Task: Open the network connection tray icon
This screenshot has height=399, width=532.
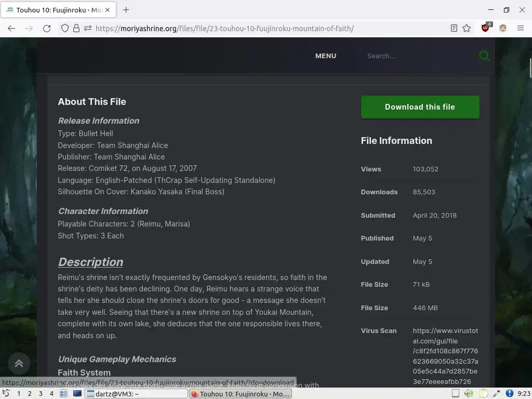Action: pyautogui.click(x=496, y=394)
